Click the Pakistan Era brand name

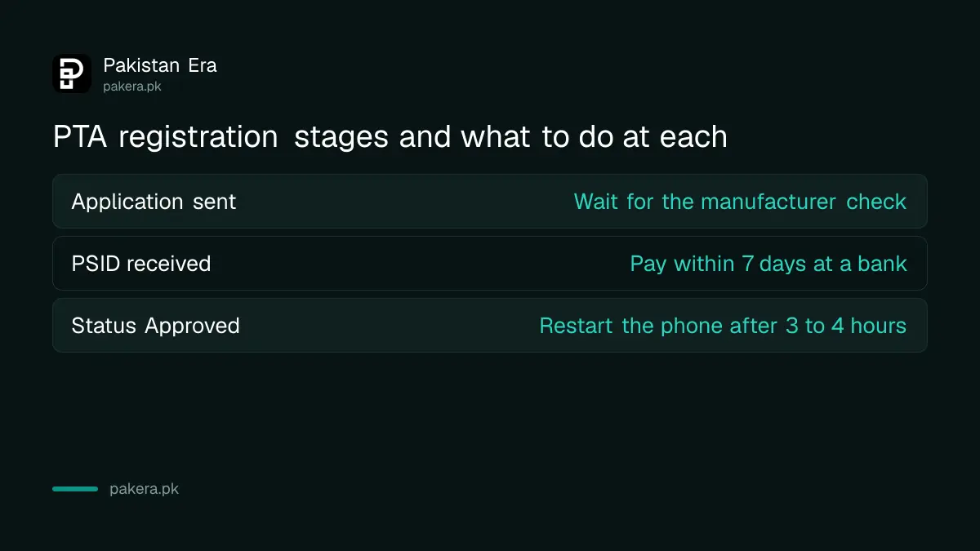click(x=160, y=65)
